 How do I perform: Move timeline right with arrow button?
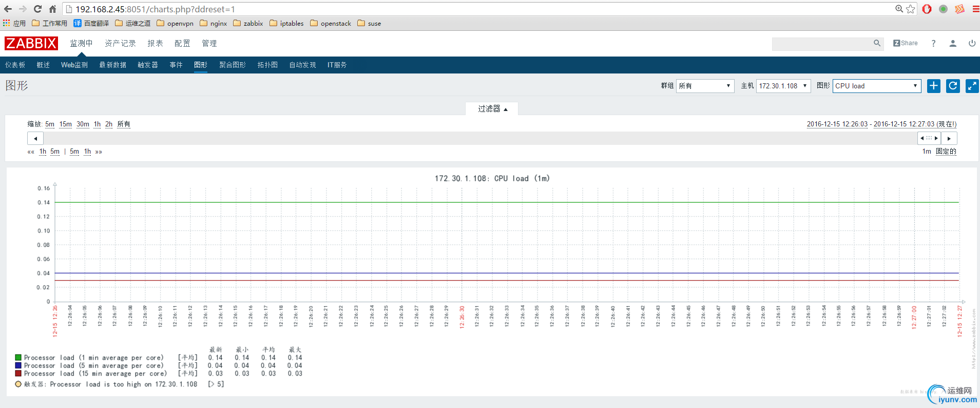click(949, 138)
